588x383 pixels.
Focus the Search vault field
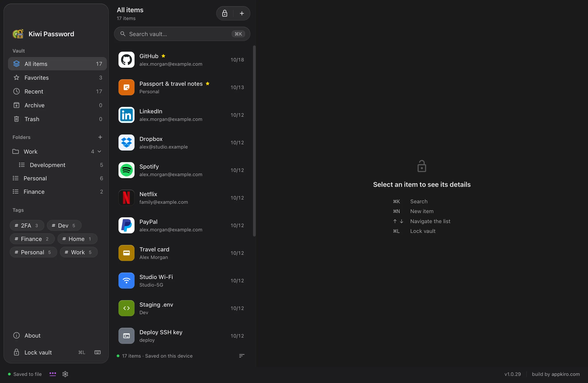[x=182, y=34]
